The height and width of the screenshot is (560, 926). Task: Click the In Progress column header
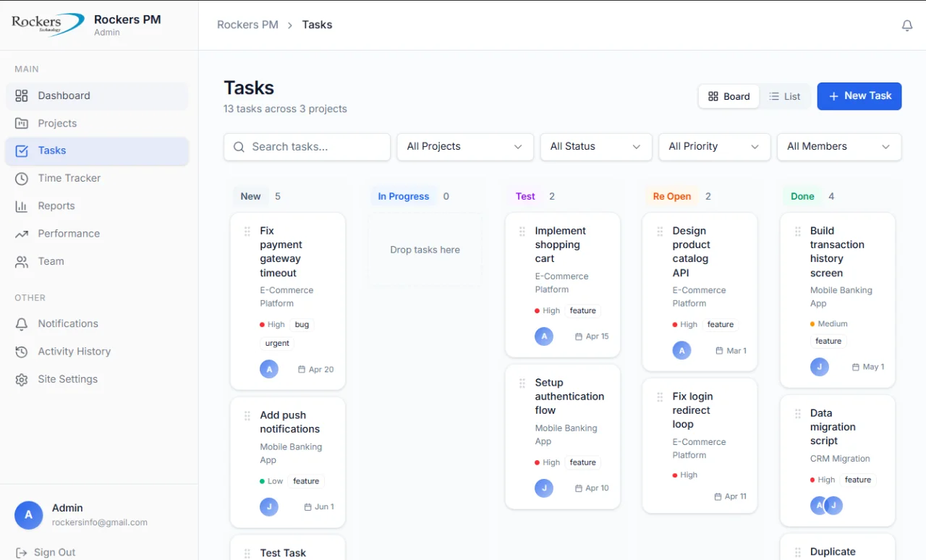tap(404, 197)
